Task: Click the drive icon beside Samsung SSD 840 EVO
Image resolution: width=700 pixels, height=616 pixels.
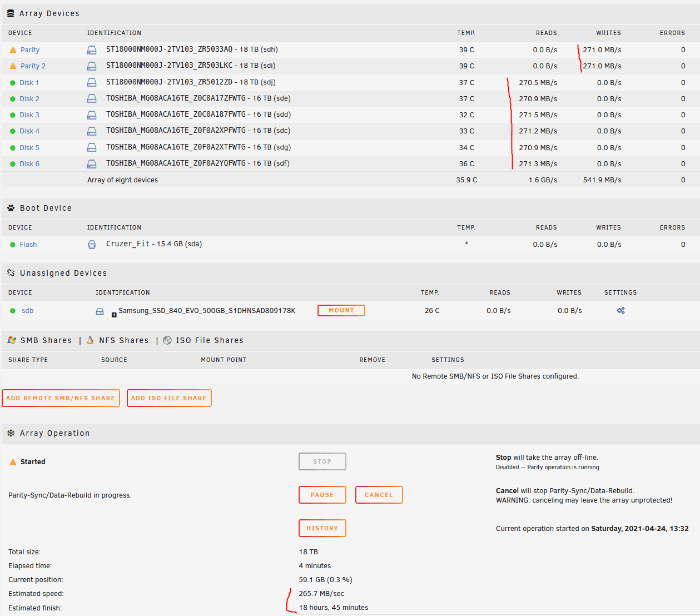Action: pyautogui.click(x=100, y=311)
